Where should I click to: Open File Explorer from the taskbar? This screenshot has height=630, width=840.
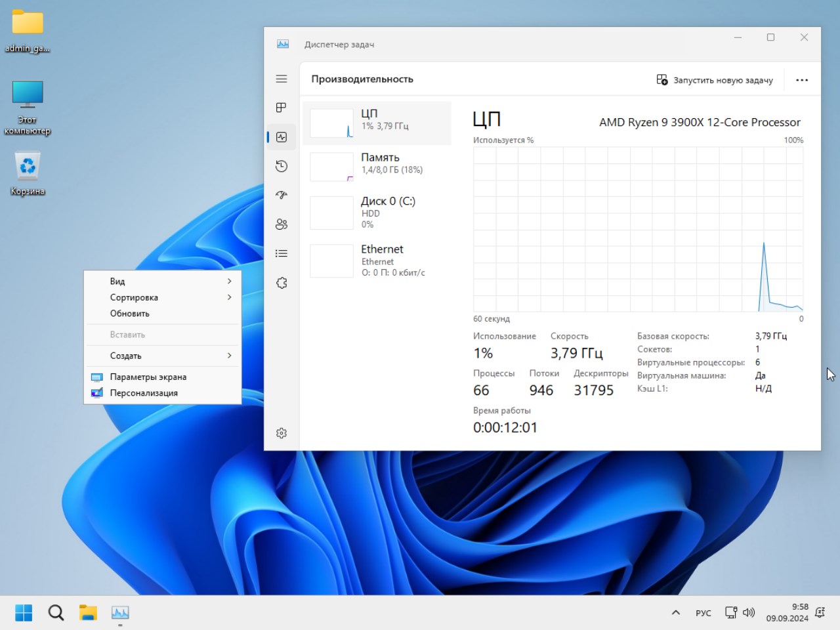tap(88, 613)
